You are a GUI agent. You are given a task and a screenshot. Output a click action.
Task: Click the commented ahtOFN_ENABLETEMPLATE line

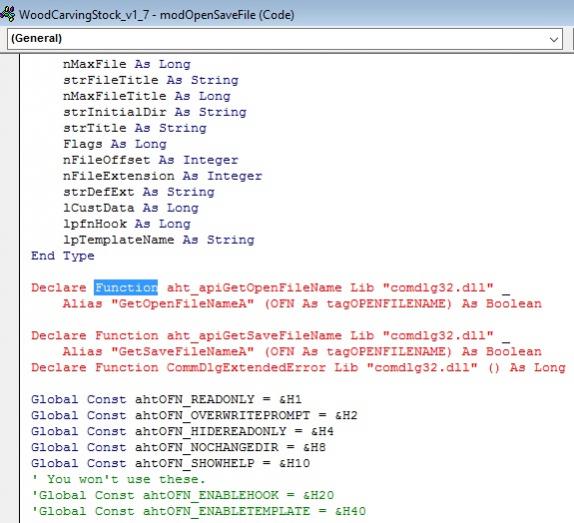click(198, 511)
